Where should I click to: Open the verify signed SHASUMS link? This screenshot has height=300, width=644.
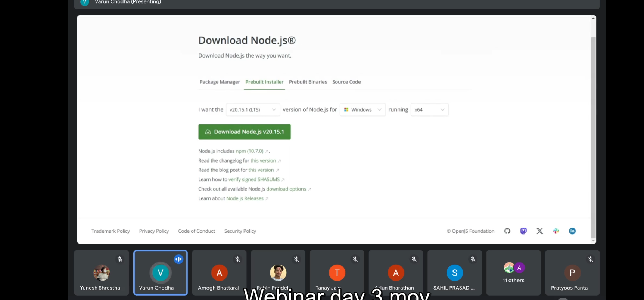[x=254, y=179]
